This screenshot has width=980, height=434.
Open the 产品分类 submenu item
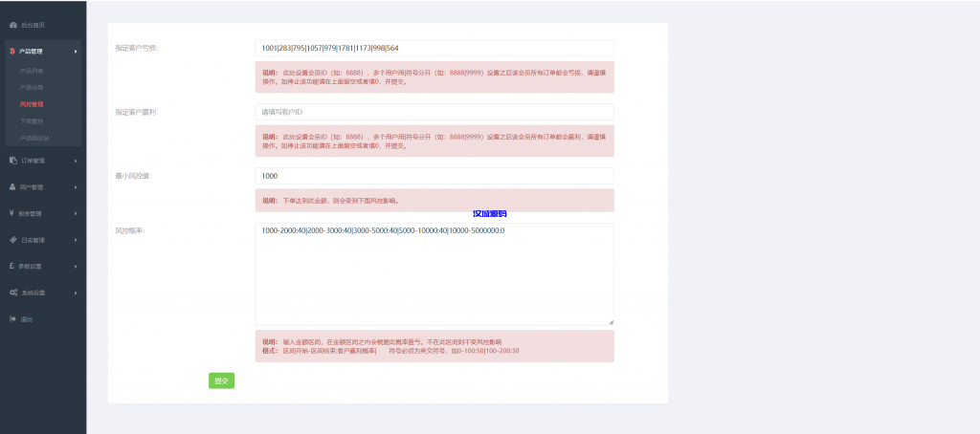pyautogui.click(x=32, y=87)
